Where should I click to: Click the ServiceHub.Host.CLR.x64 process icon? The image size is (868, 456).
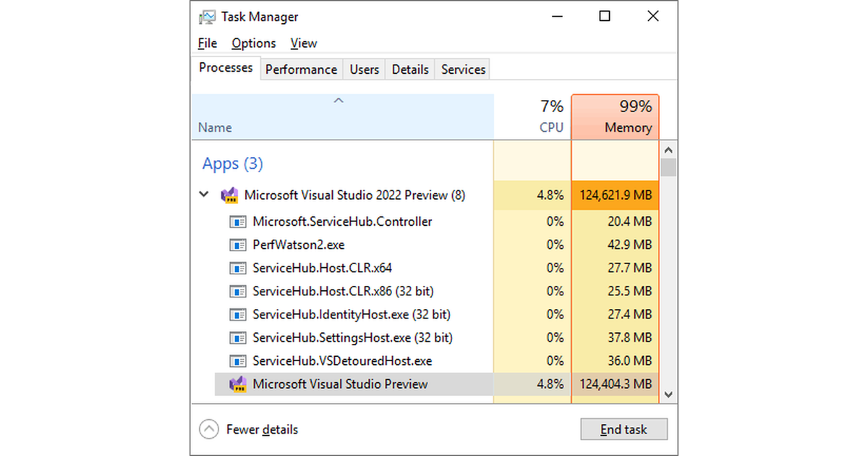click(x=238, y=268)
